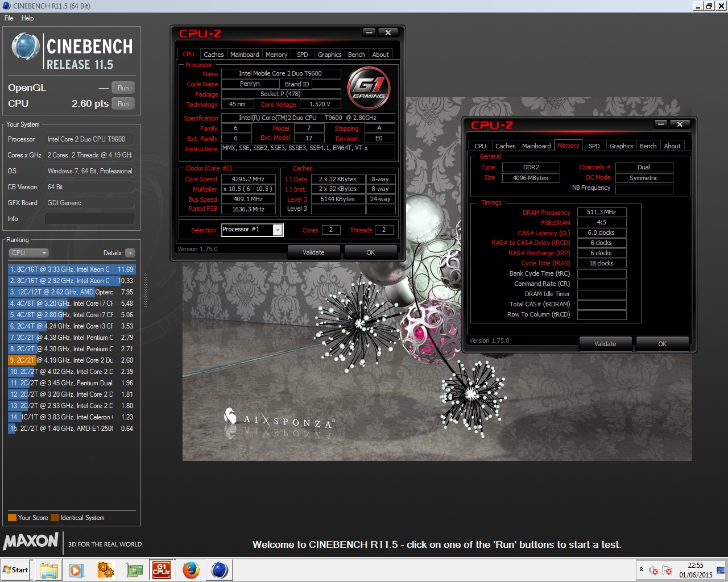Click the GFX Board field GDI Generic

click(90, 203)
